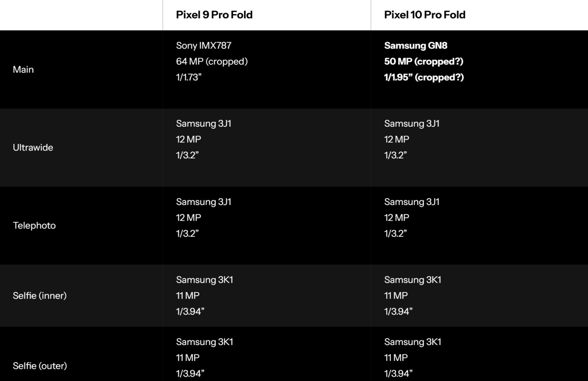Click Pixel 10 Pro Fold's inner selfie 1/3.94” size
588x381 pixels.
pyautogui.click(x=398, y=312)
